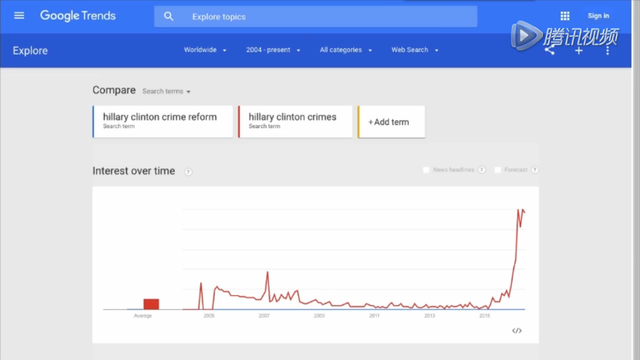Screen dimensions: 640x360
Task: Open the Google apps grid
Action: click(x=565, y=16)
